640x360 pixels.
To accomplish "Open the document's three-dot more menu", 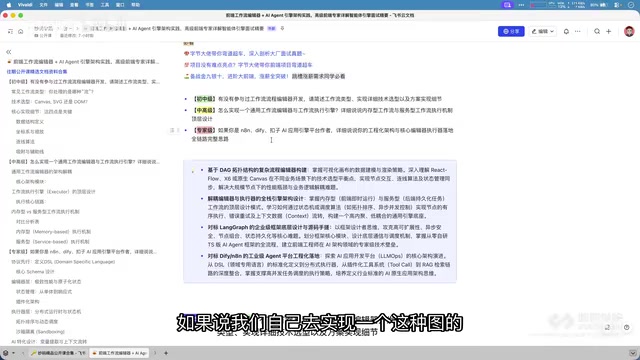I will click(578, 31).
